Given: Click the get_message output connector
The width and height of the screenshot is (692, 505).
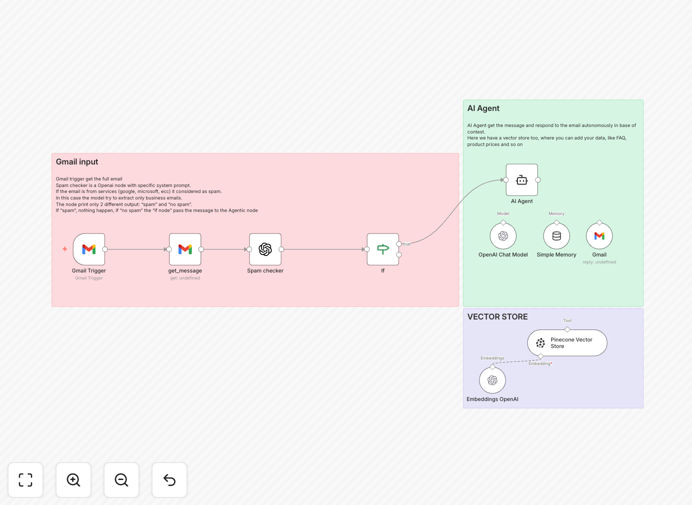Looking at the screenshot, I should tap(201, 249).
